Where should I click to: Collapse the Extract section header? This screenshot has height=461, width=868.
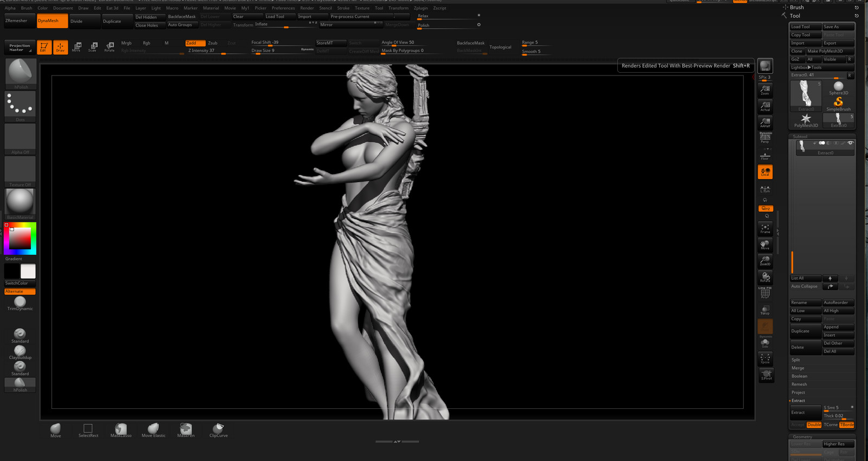pyautogui.click(x=798, y=401)
